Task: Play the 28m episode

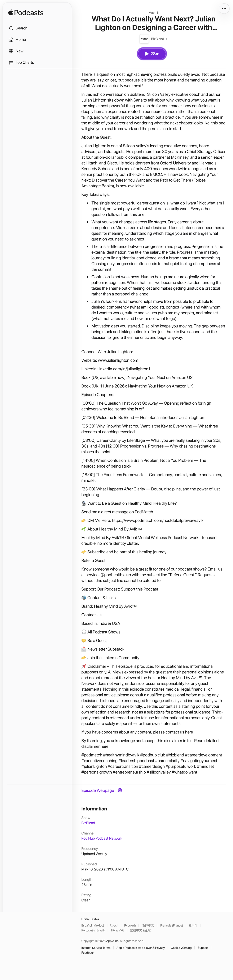Action: coord(152,54)
